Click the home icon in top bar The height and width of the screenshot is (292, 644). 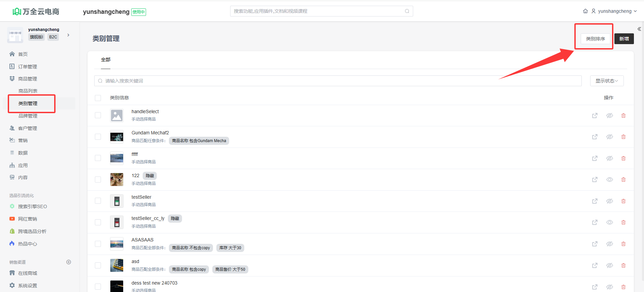coord(585,11)
